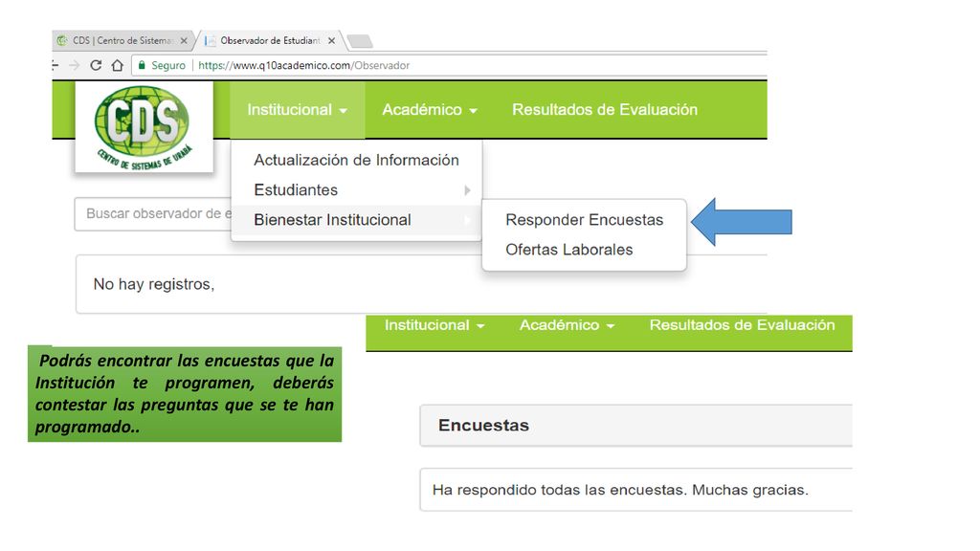
Task: Open the lower Institucional dropdown
Action: tap(434, 325)
